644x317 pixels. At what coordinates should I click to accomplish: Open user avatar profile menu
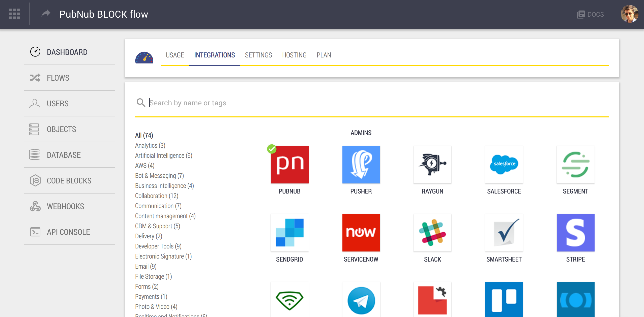629,14
